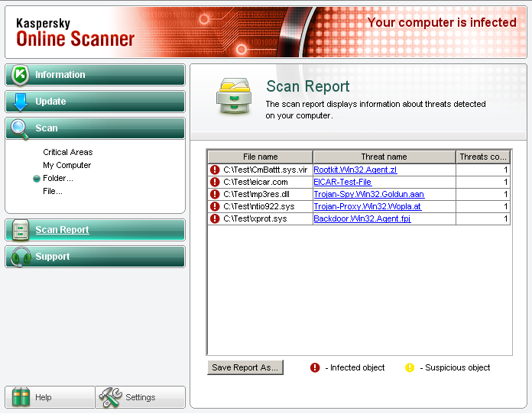The height and width of the screenshot is (414, 532).
Task: Select the Folder... scan option
Action: 58,178
